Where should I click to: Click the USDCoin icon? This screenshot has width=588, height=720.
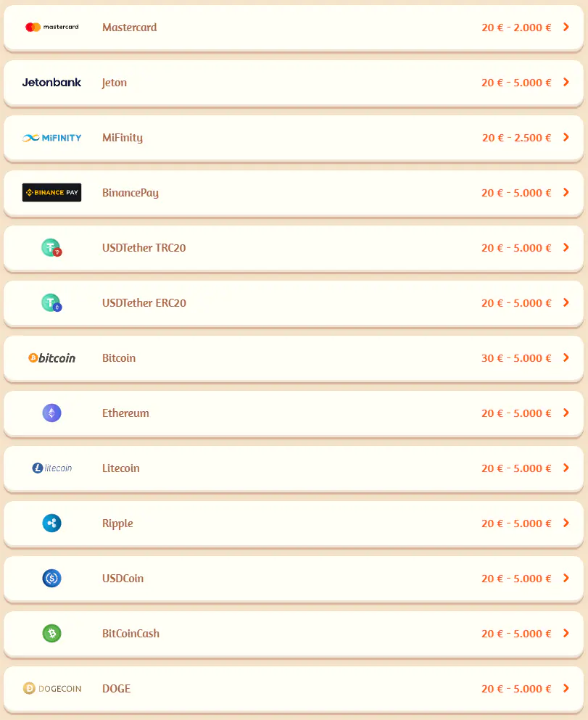pos(51,579)
